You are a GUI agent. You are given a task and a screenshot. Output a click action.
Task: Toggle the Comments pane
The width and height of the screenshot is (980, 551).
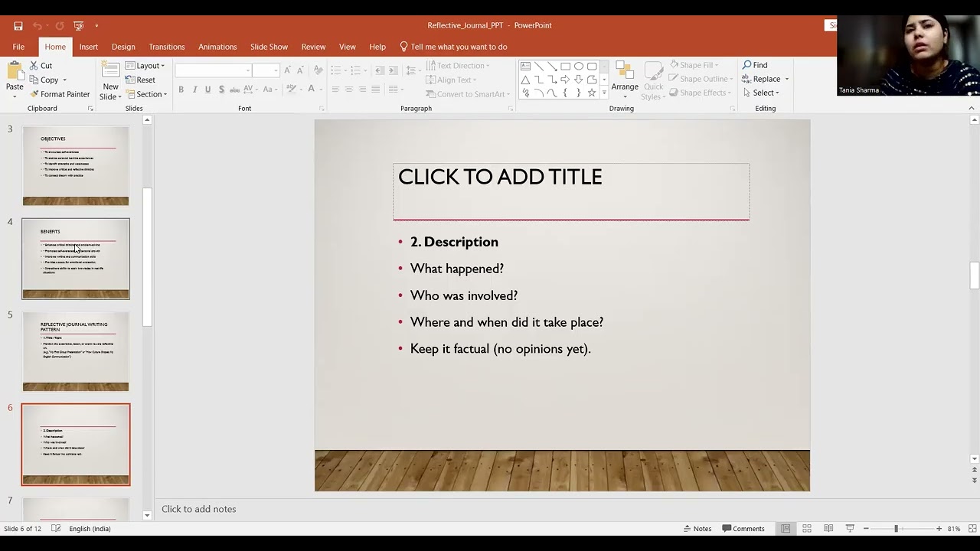tap(743, 529)
